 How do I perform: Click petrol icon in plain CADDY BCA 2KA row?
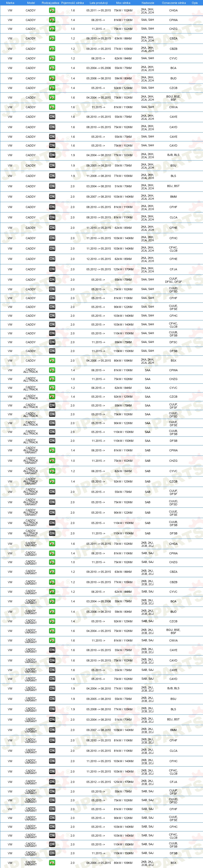[x=52, y=68]
